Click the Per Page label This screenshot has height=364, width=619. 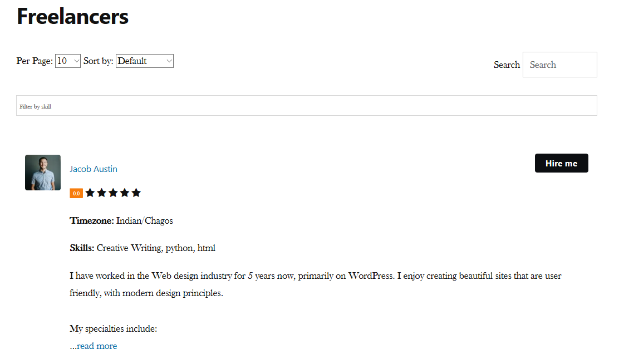(x=35, y=61)
